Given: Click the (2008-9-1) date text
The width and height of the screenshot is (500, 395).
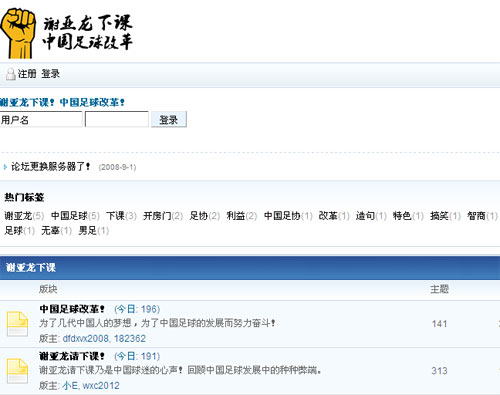Looking at the screenshot, I should click(x=117, y=167).
